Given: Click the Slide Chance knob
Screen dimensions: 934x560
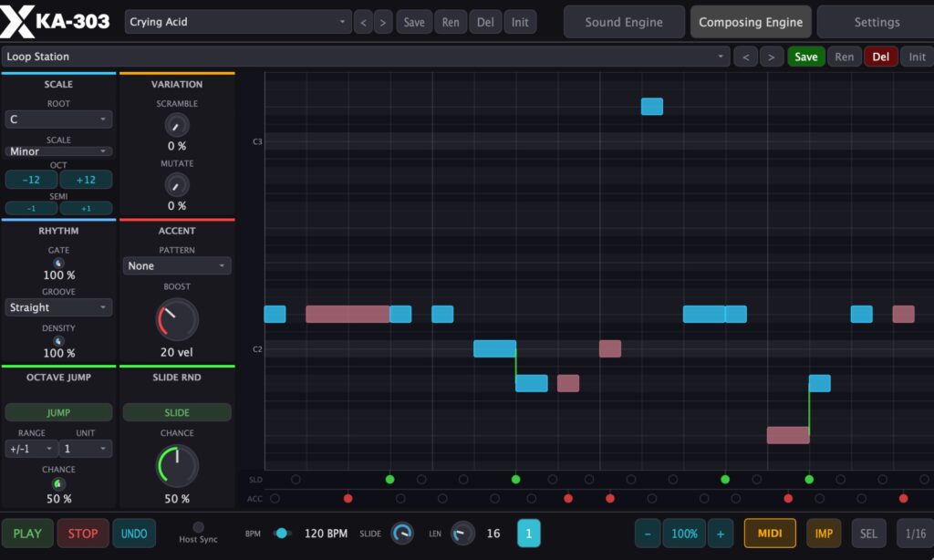Looking at the screenshot, I should (x=177, y=466).
